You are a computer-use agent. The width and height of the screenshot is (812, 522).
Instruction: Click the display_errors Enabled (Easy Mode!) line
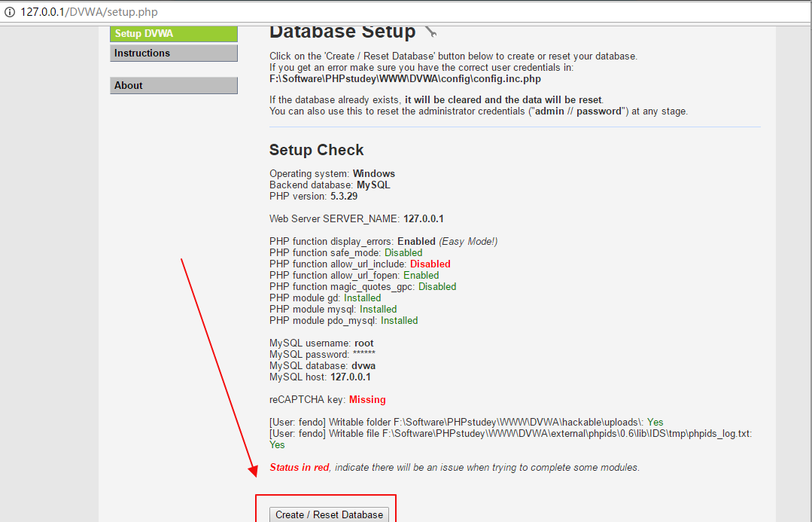(383, 242)
